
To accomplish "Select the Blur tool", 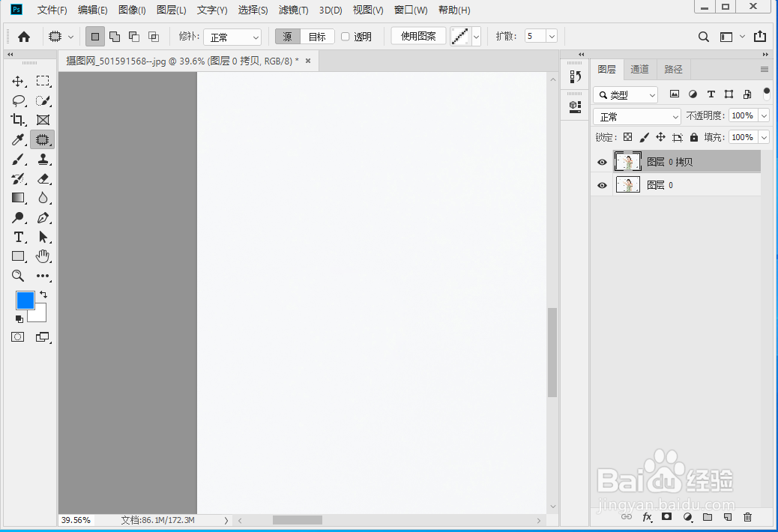I will click(43, 198).
